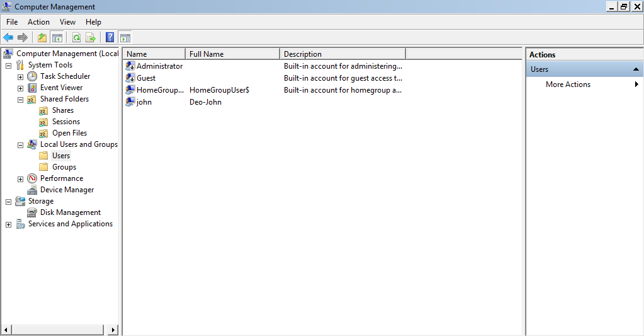This screenshot has height=336, width=644.
Task: Select the HomeGroupUser$ full name cell
Action: (x=219, y=90)
